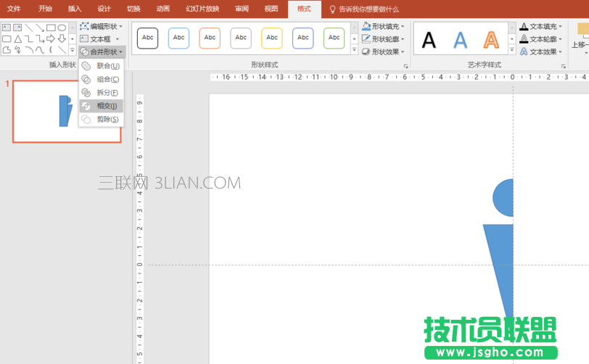Open Text Outline (文本轮廓) dropdown
Image resolution: width=589 pixels, height=364 pixels.
pos(541,39)
